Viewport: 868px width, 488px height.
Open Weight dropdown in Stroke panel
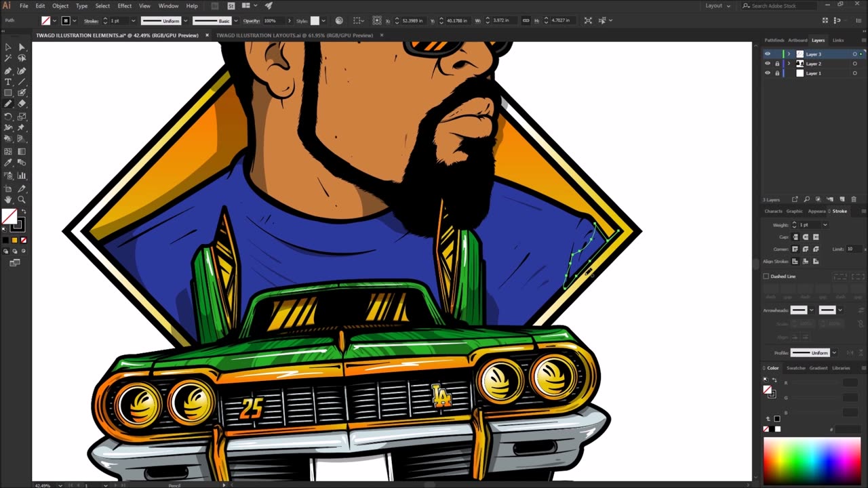tap(825, 225)
